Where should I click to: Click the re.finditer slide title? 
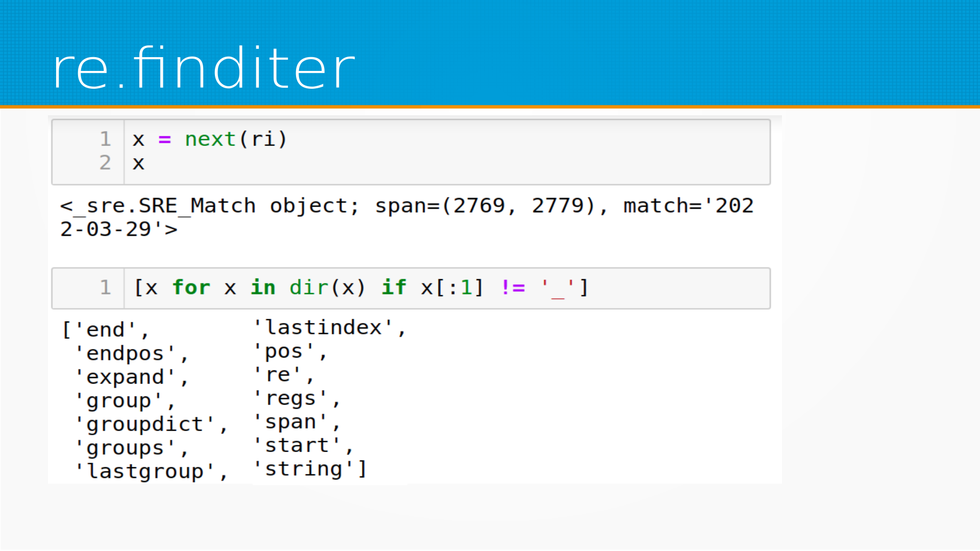click(203, 69)
